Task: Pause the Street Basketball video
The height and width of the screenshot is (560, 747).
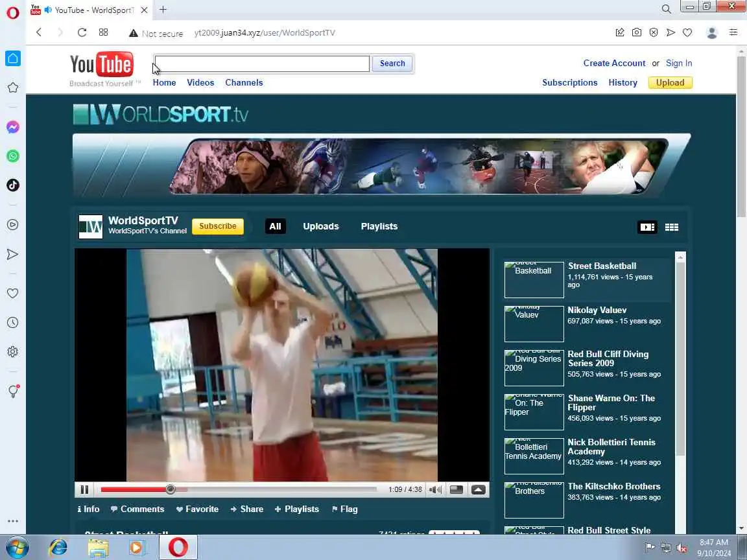Action: coord(85,489)
